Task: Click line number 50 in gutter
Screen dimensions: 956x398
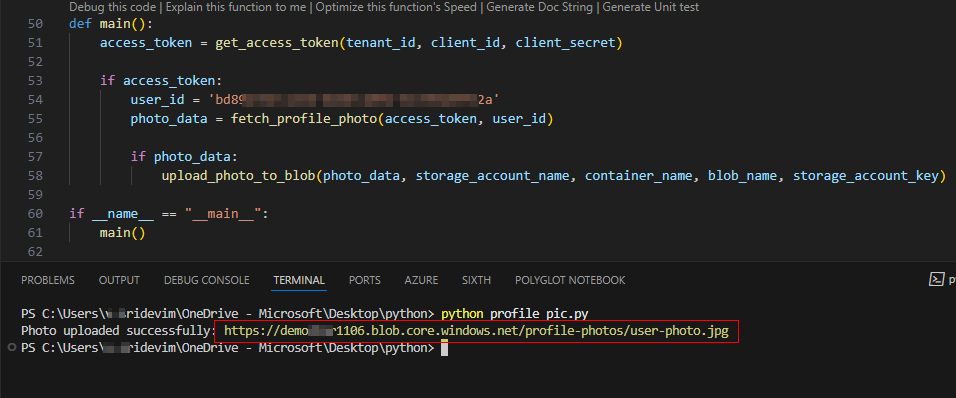Action: [x=35, y=24]
